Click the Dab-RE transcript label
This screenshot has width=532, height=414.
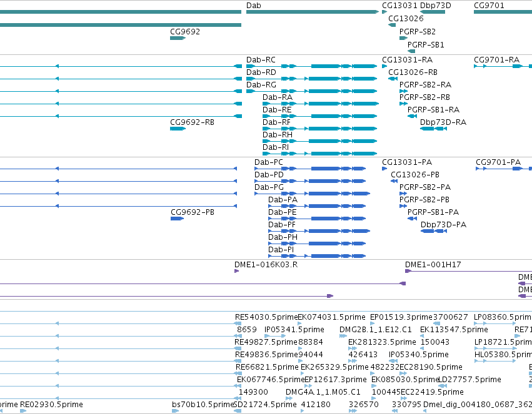pyautogui.click(x=277, y=110)
